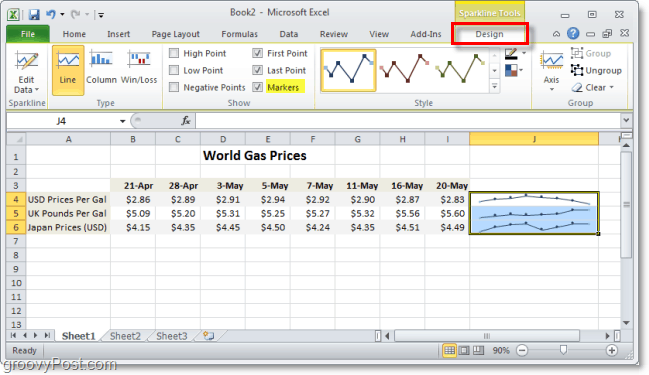Click the Clear sparklines button
The width and height of the screenshot is (649, 375).
593,88
